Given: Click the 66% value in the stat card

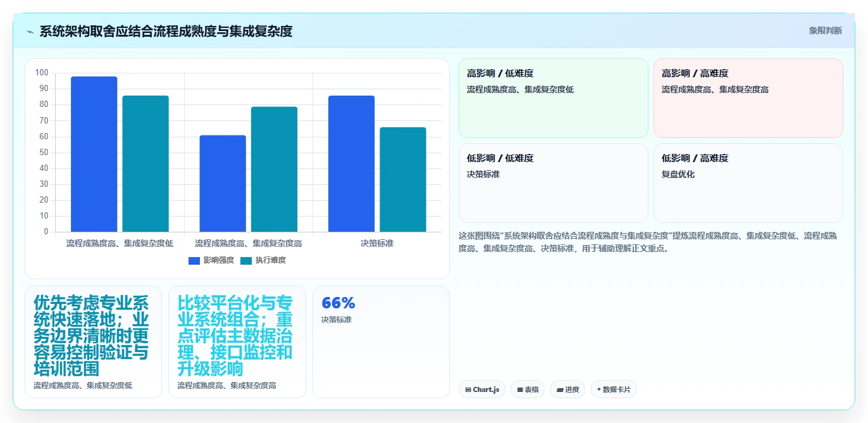Looking at the screenshot, I should tap(338, 303).
